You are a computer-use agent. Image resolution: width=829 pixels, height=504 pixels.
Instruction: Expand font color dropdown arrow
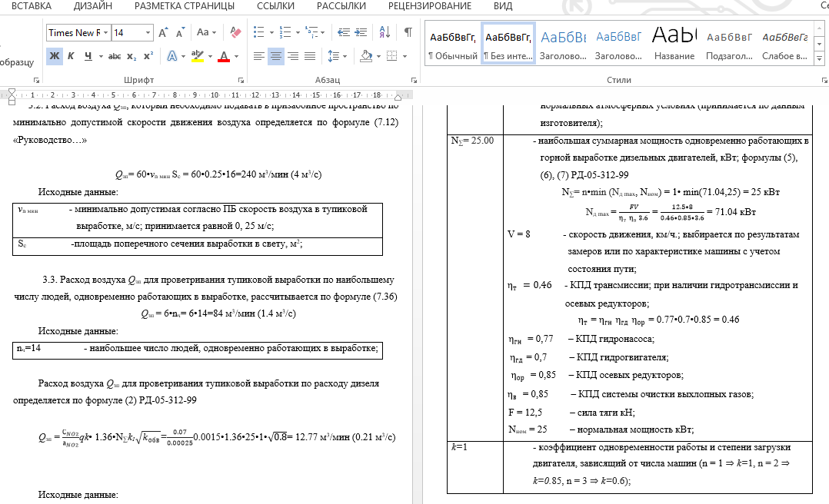pos(236,56)
